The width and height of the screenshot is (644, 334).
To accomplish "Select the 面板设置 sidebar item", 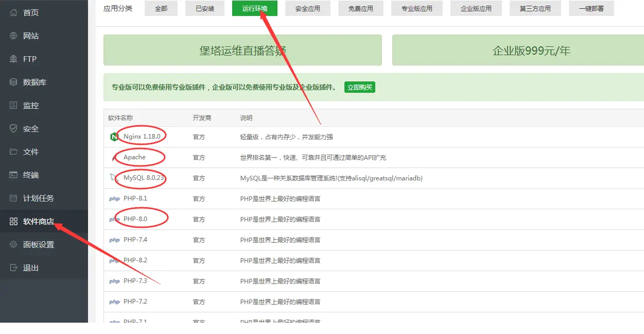I will click(38, 244).
